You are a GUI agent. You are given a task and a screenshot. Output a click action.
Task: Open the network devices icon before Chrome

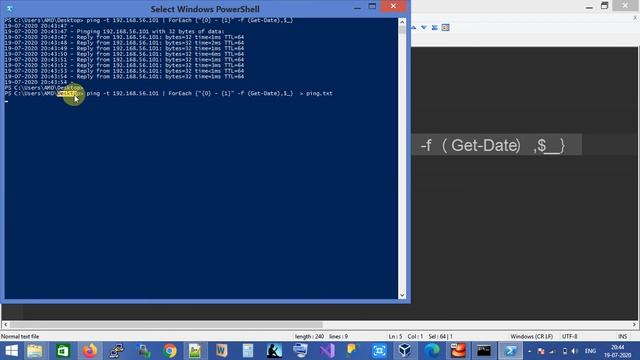(143, 351)
